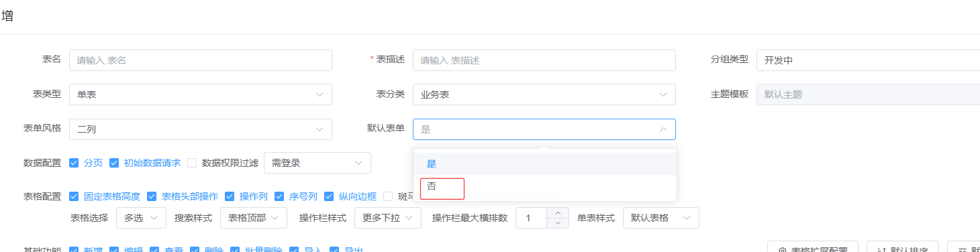Open the 搜索样式 dropdown showing 表格顶部
The image size is (980, 252).
click(254, 218)
